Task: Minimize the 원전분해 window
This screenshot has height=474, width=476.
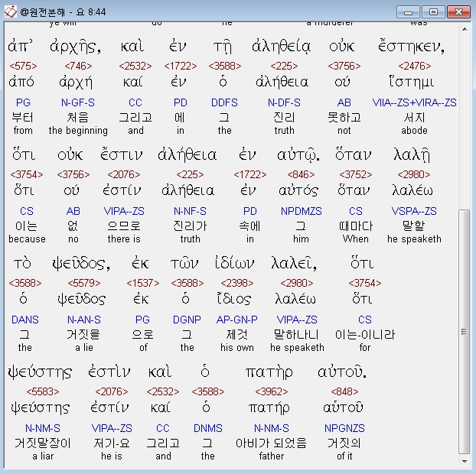Action: [409, 12]
